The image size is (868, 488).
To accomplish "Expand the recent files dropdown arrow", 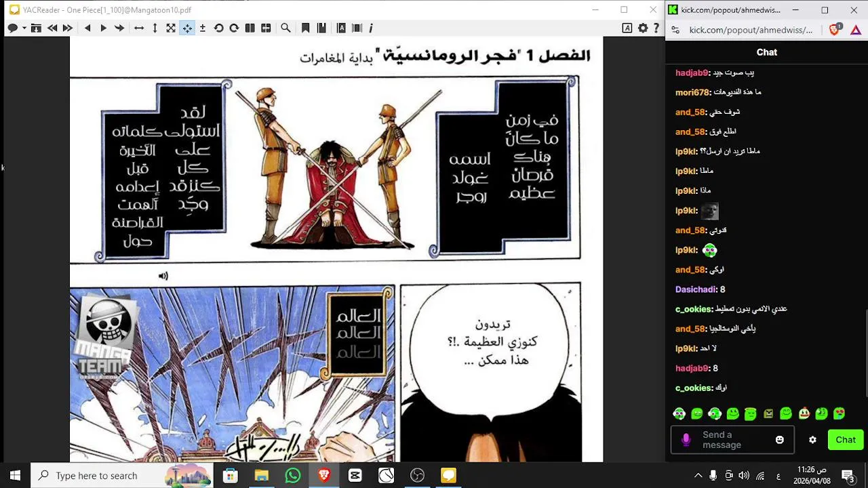I will pyautogui.click(x=24, y=28).
